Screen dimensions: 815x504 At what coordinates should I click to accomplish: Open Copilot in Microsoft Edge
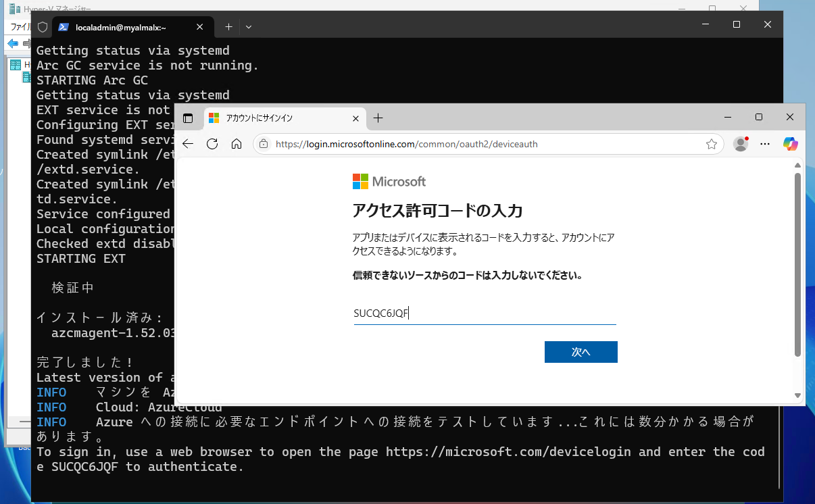[x=789, y=144]
